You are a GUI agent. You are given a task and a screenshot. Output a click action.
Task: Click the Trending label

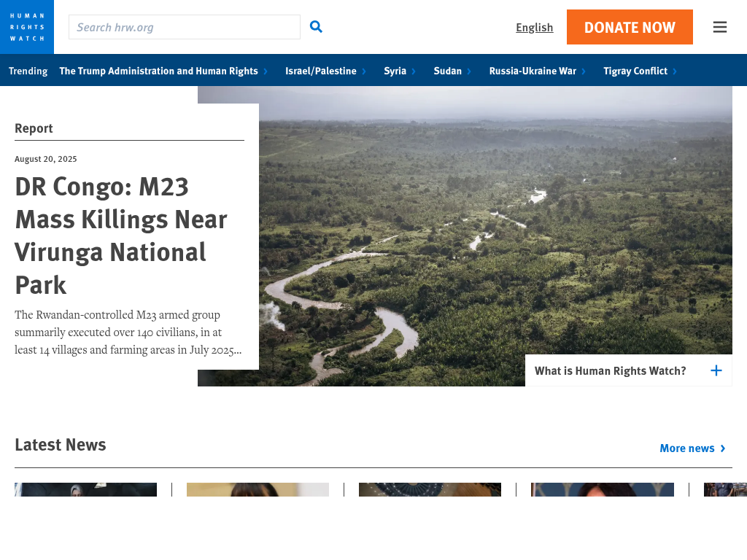28,71
